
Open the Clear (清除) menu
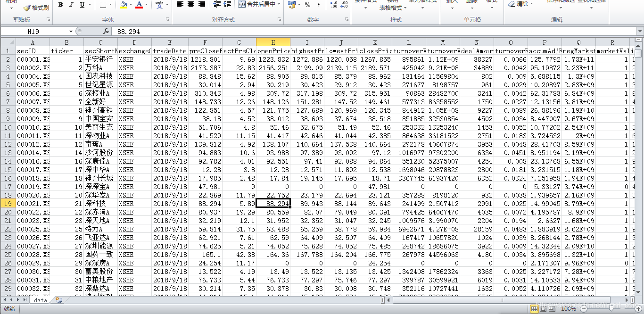(x=521, y=4)
